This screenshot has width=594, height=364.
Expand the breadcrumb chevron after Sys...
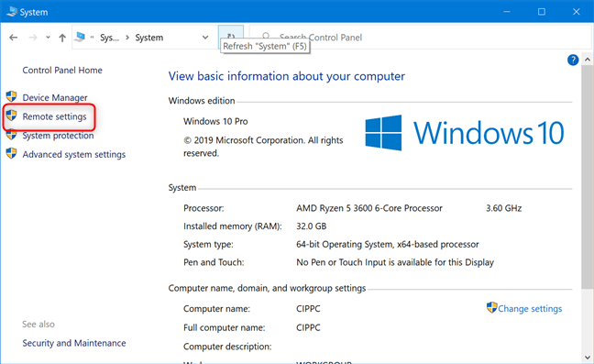pos(127,38)
